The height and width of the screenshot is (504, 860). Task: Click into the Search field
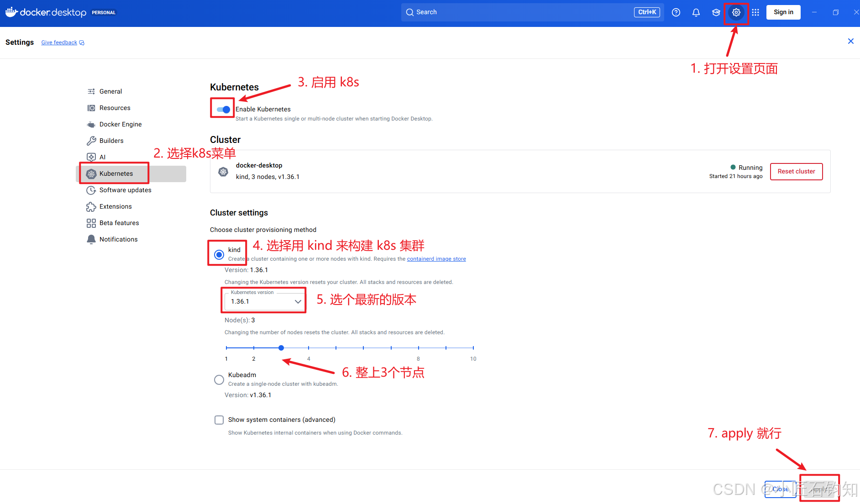tap(533, 12)
